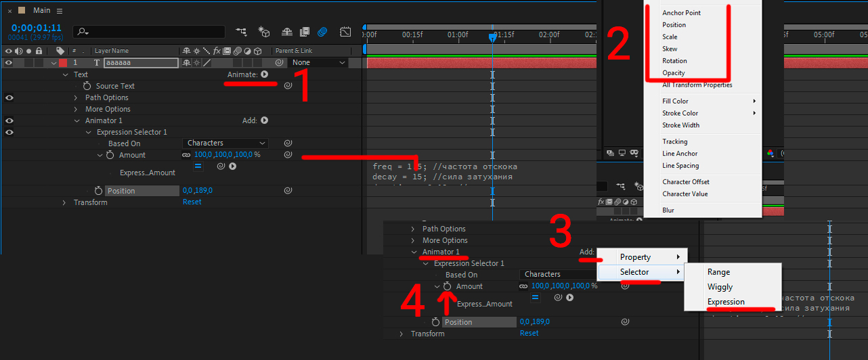868x360 pixels.
Task: Collapse the Text group in the top panel
Action: click(66, 74)
